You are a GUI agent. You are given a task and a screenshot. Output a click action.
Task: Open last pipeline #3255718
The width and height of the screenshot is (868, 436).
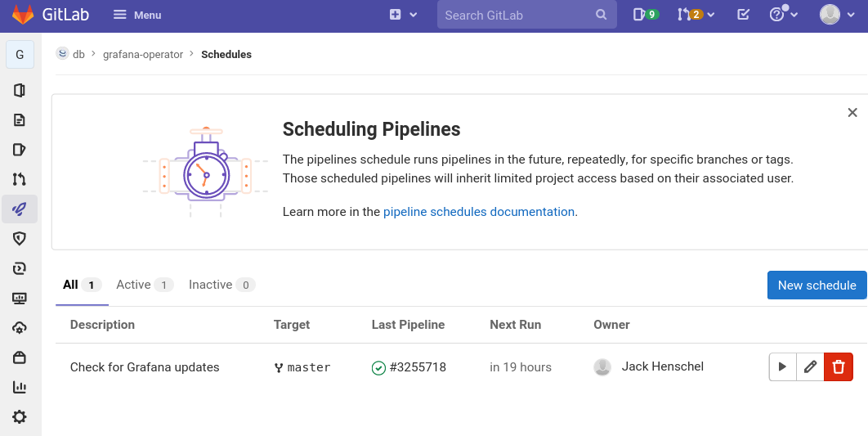[x=418, y=367]
